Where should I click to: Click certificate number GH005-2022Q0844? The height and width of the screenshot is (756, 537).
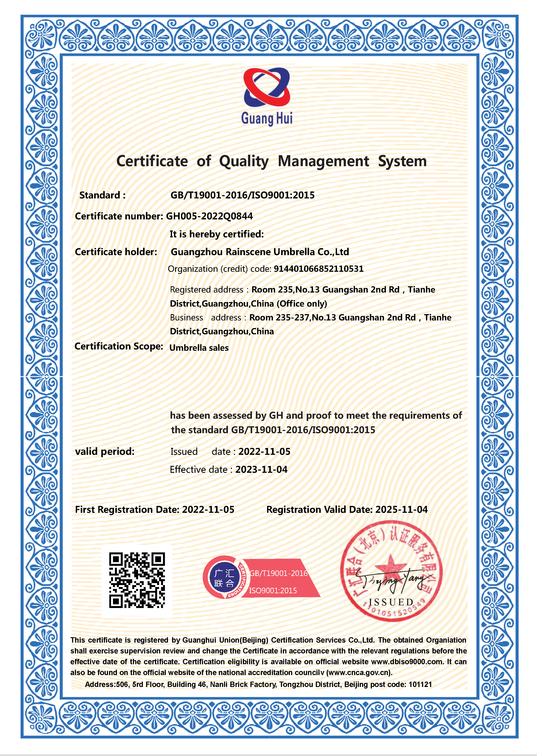pyautogui.click(x=209, y=216)
